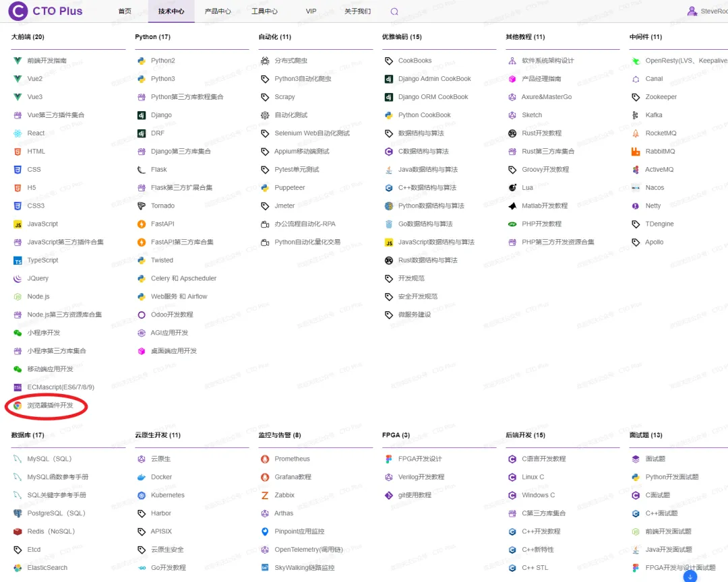
Task: Open the 工具中心 navigation tab
Action: pyautogui.click(x=265, y=11)
